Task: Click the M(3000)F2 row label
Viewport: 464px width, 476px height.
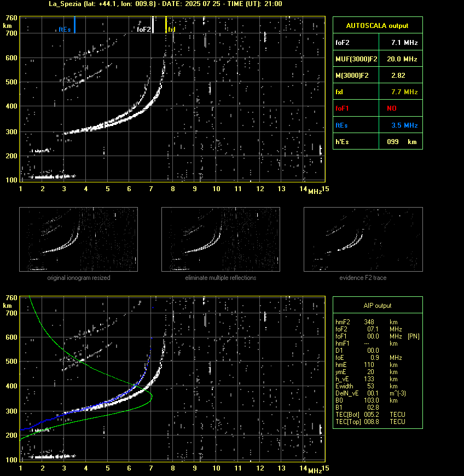Action: point(352,76)
